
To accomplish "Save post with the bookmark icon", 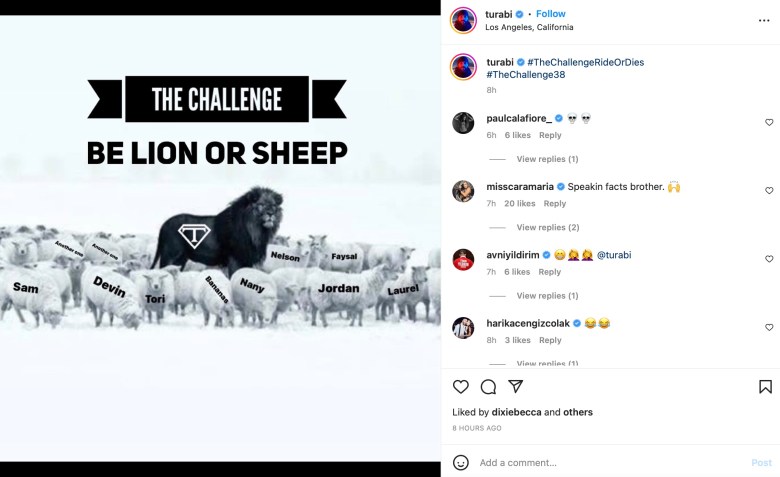I will coord(765,386).
